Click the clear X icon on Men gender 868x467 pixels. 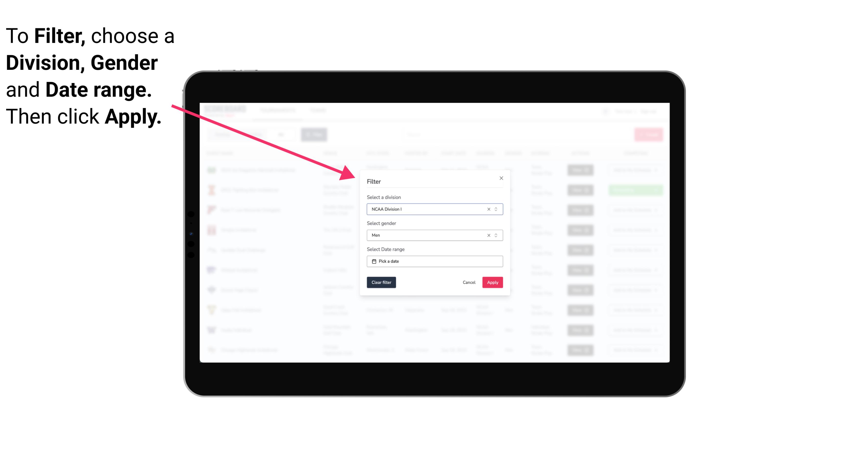(x=488, y=235)
